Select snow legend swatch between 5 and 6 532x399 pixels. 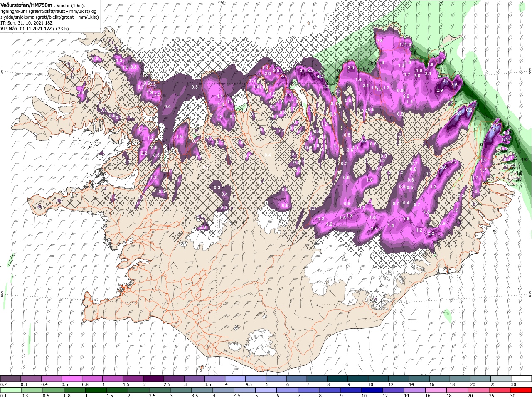pyautogui.click(x=276, y=379)
